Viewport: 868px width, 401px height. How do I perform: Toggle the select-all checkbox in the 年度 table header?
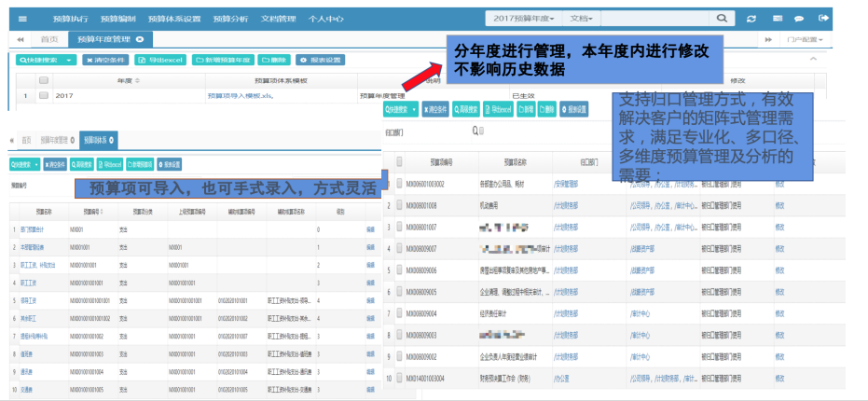coord(43,80)
